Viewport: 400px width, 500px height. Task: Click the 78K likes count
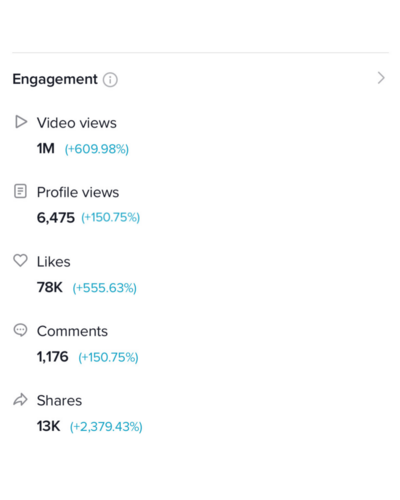(50, 287)
